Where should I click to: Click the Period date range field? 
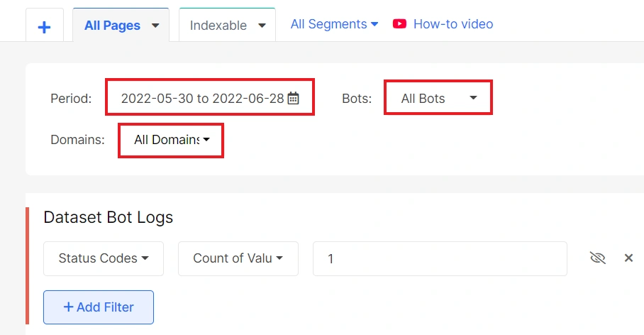pos(210,97)
